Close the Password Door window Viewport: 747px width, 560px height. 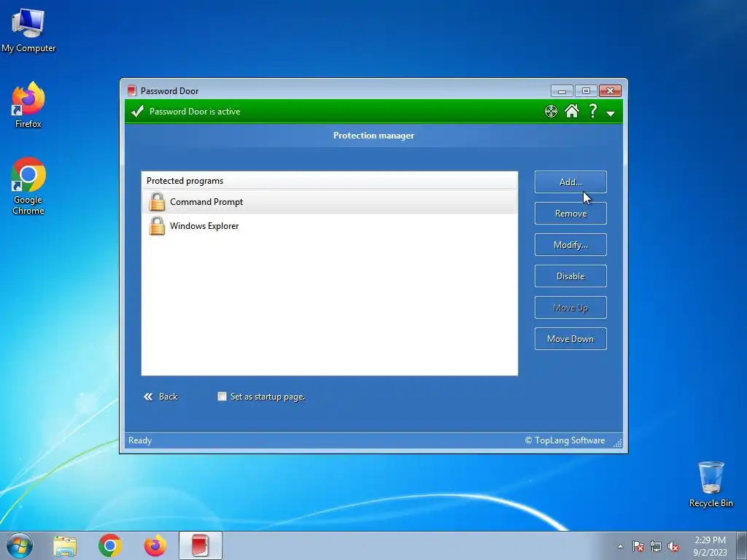coord(610,91)
